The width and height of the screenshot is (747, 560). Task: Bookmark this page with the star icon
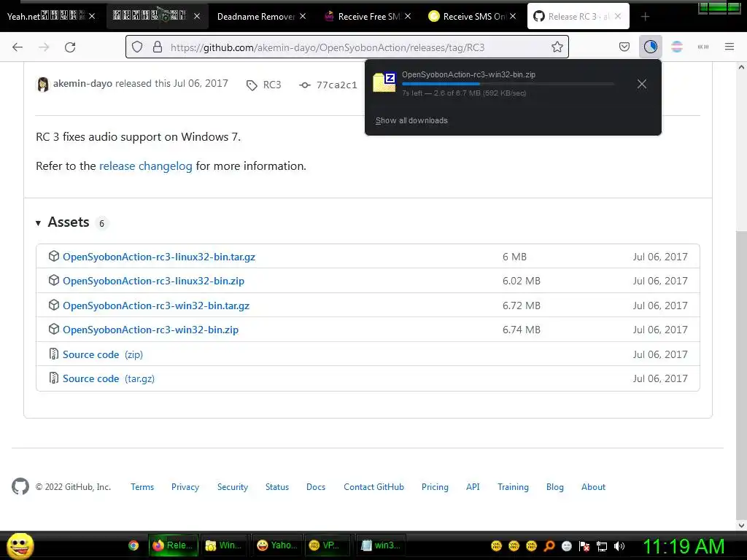(557, 47)
